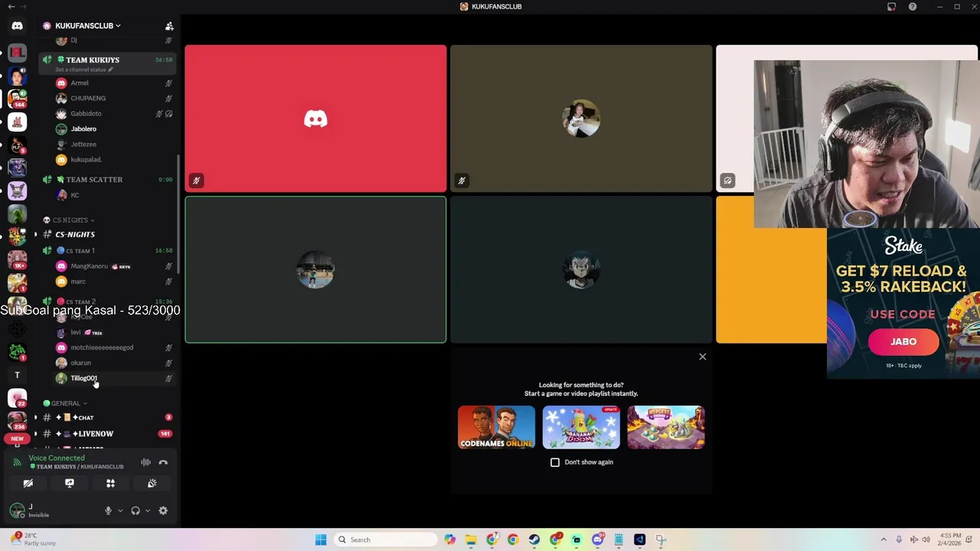Open Discord taskbar icon

point(597,540)
